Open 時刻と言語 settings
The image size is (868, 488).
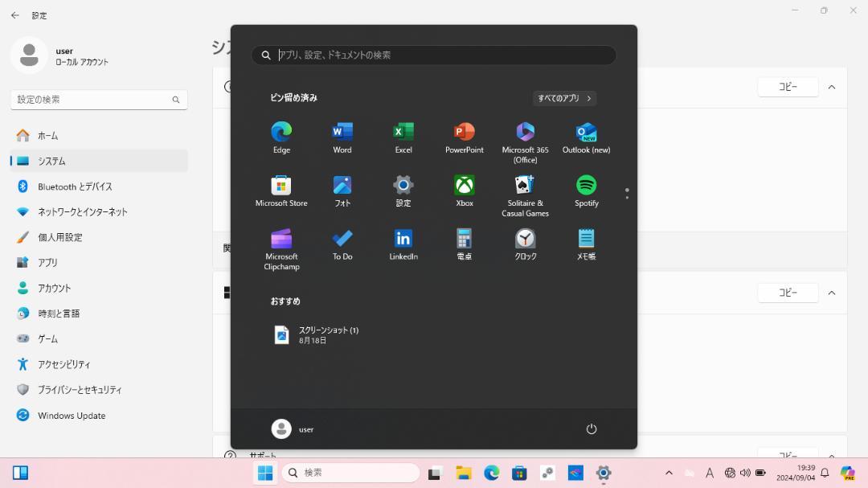[99, 314]
